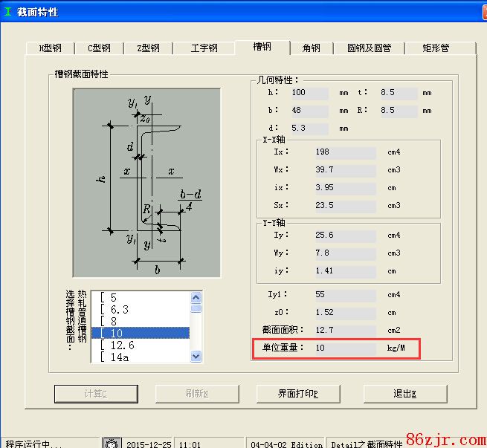The image size is (487, 448).
Task: Click the Ix value field
Action: [344, 152]
